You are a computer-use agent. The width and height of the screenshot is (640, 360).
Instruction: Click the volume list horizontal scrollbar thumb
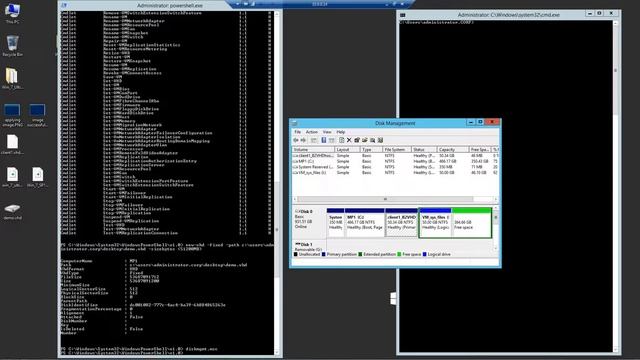click(x=385, y=199)
